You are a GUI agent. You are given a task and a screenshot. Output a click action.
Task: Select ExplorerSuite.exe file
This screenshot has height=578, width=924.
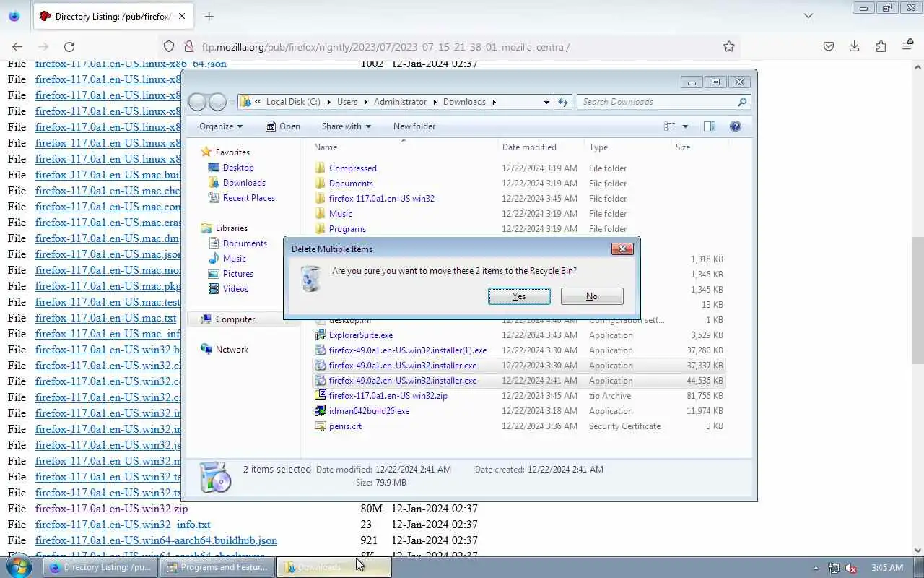(x=361, y=335)
